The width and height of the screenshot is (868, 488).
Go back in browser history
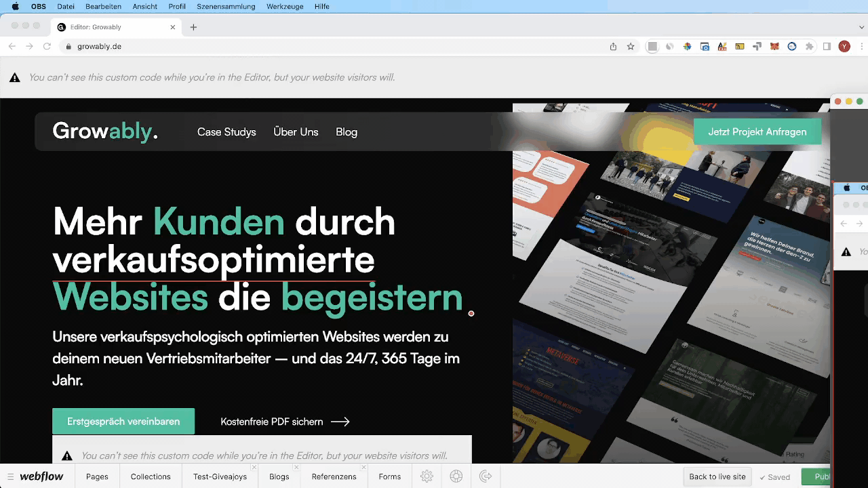(12, 46)
